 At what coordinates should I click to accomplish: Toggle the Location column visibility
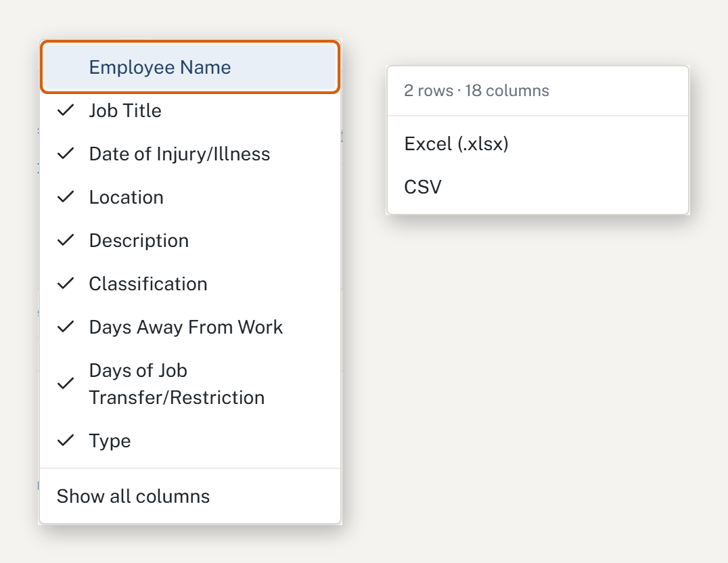pyautogui.click(x=190, y=197)
